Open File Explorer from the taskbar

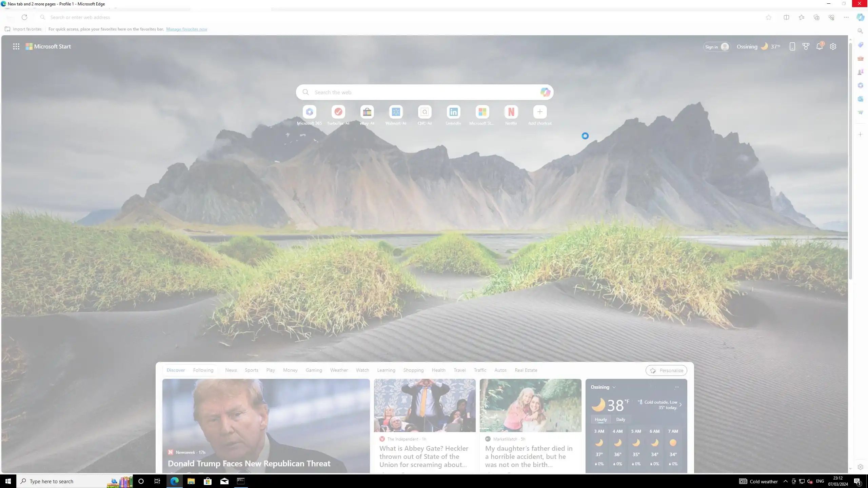point(191,481)
